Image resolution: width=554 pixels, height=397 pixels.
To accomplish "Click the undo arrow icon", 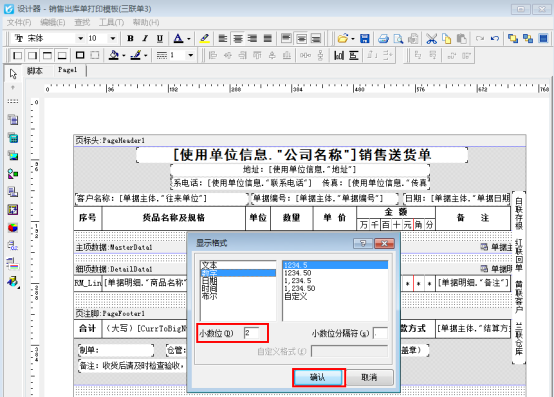I will 495,38.
